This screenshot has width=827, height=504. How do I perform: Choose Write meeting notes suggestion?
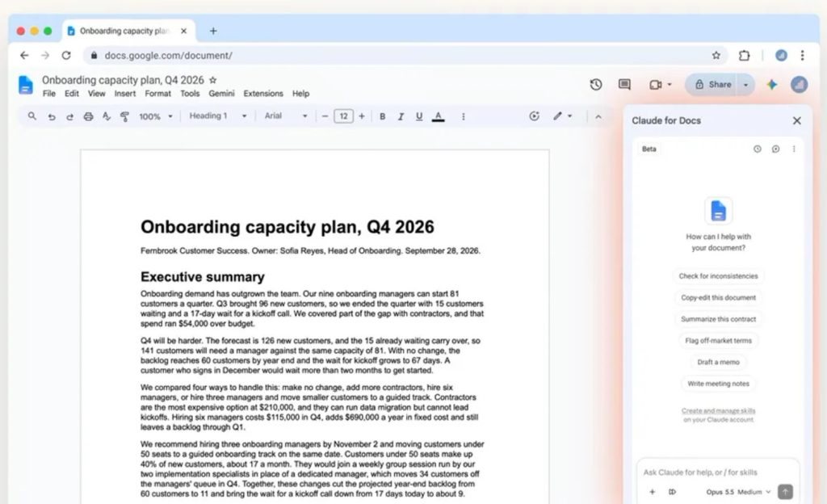[718, 384]
